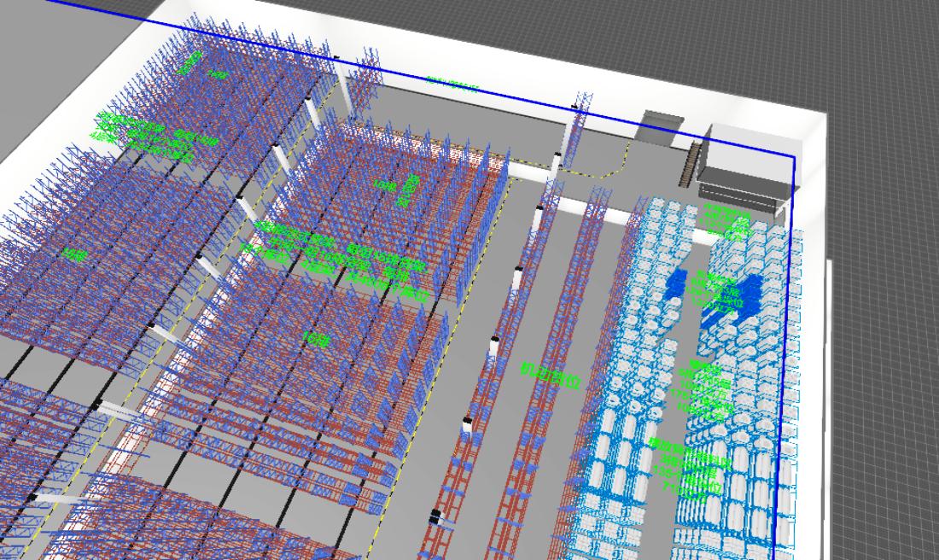The image size is (939, 560).
Task: Click the green label group just below the gray building
Action: pos(727,220)
